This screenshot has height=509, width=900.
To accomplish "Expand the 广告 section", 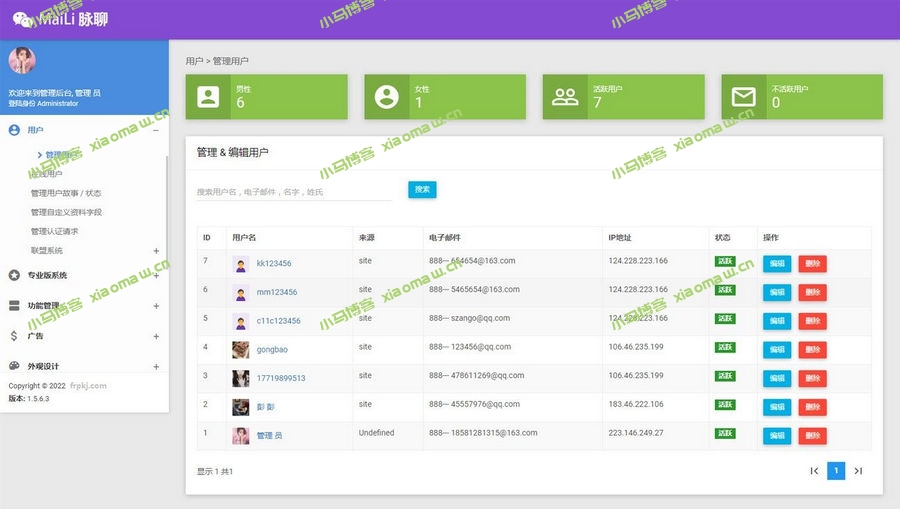I will pos(156,336).
